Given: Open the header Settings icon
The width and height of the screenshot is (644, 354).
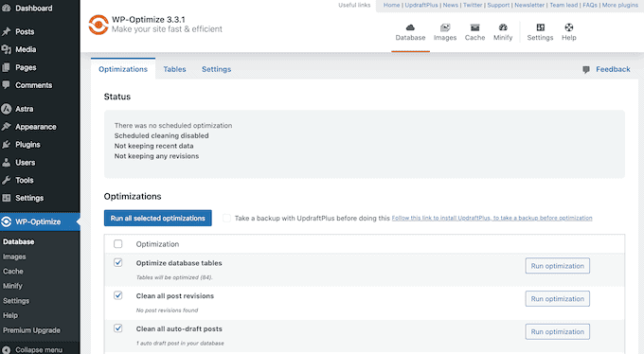Looking at the screenshot, I should pos(541,27).
